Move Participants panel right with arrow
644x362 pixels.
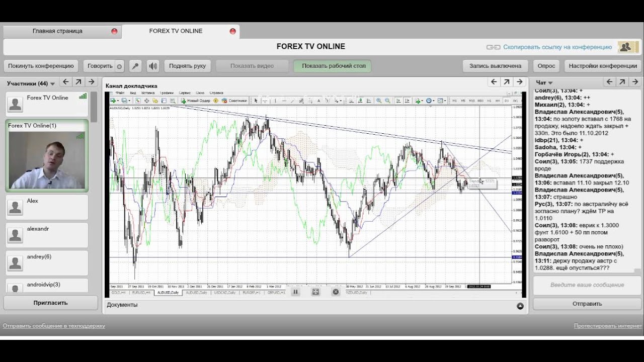coord(91,82)
